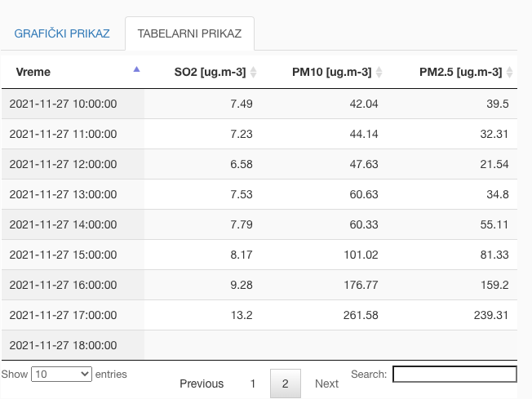Select page 2 in pagination
Image resolution: width=532 pixels, height=399 pixels.
(285, 383)
